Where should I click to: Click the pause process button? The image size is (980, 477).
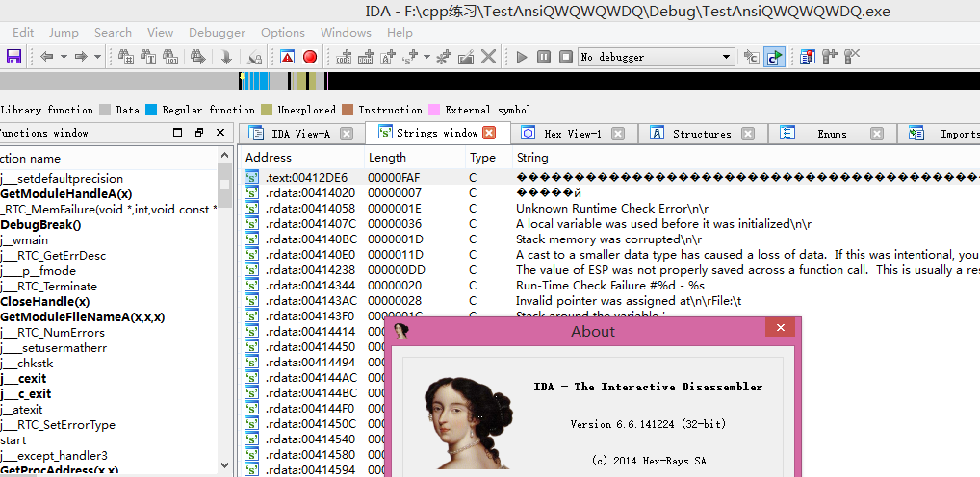[544, 57]
